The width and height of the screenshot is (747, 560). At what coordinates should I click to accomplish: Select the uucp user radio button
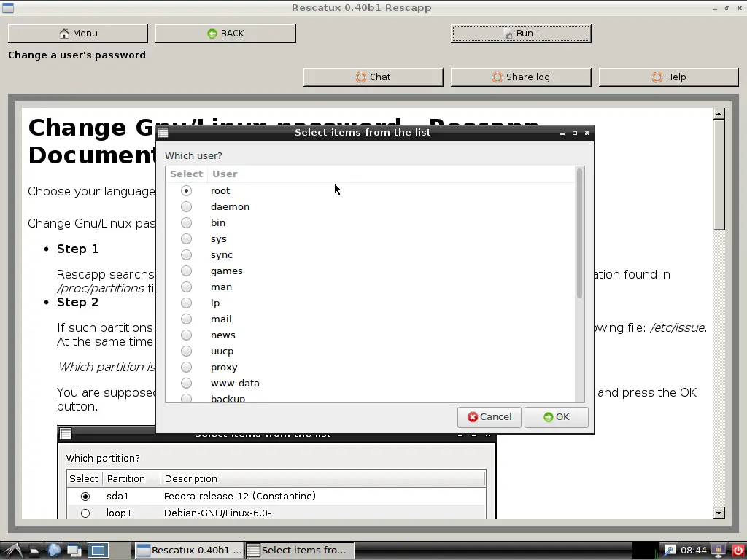[x=186, y=351]
